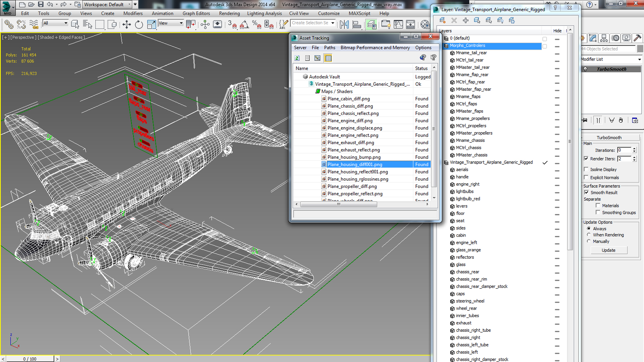The image size is (644, 362).
Task: Select the When Rendering radio button
Action: [x=589, y=235]
